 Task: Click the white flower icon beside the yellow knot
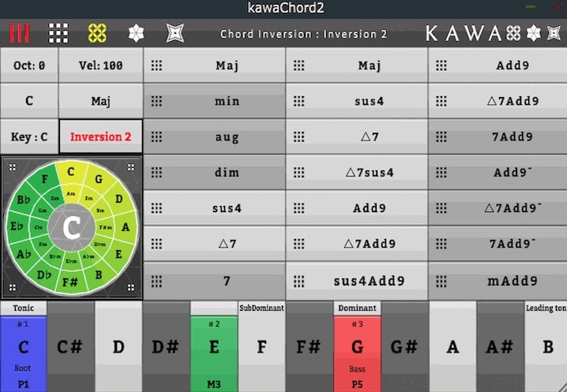tap(137, 33)
